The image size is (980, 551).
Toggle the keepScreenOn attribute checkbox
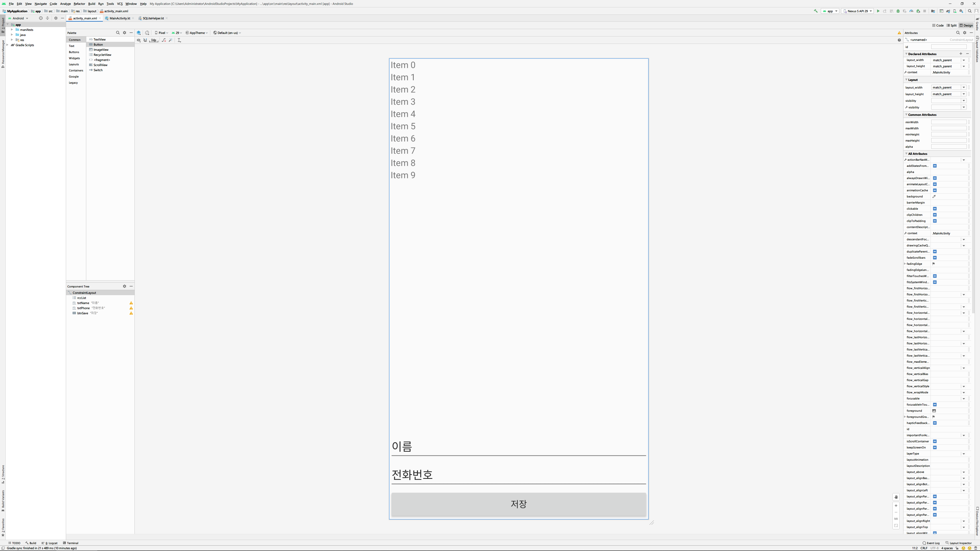[934, 448]
